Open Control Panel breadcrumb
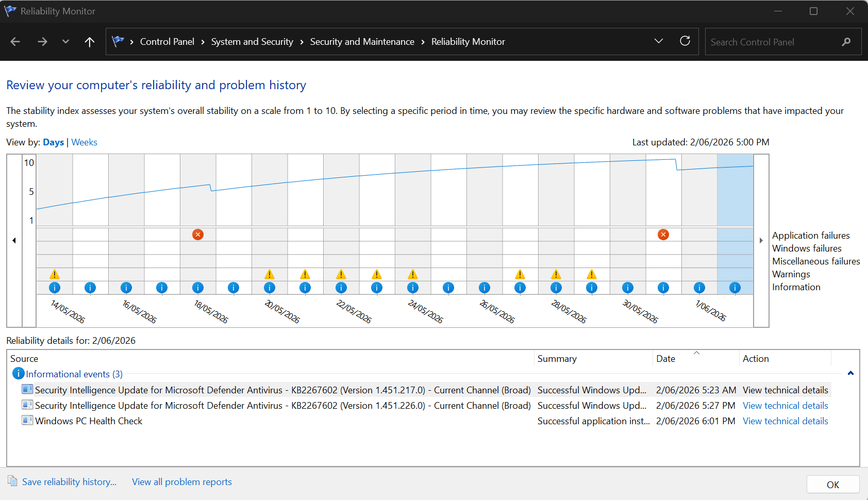This screenshot has height=500, width=868. (167, 42)
